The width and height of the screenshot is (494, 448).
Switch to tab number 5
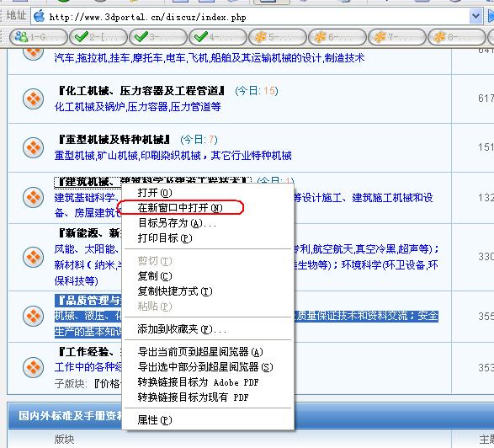pyautogui.click(x=278, y=37)
